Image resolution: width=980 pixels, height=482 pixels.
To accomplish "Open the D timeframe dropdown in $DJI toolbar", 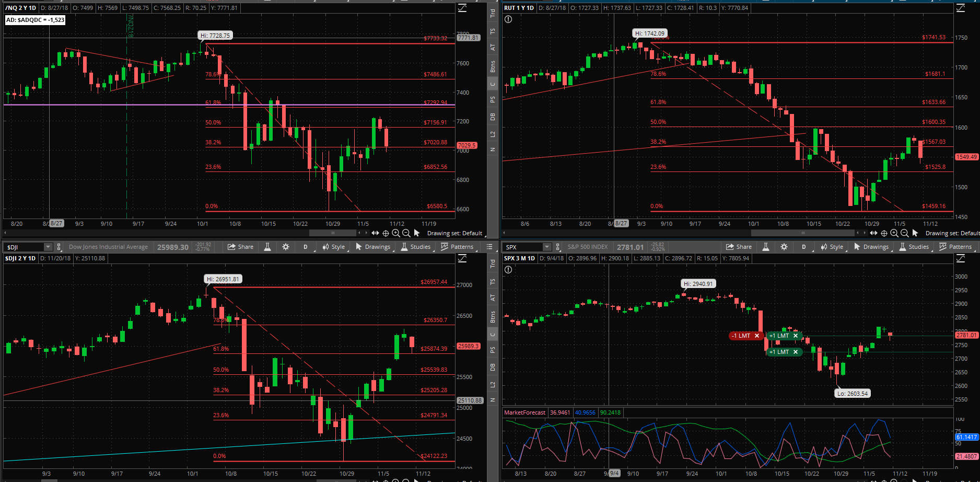I will [306, 247].
